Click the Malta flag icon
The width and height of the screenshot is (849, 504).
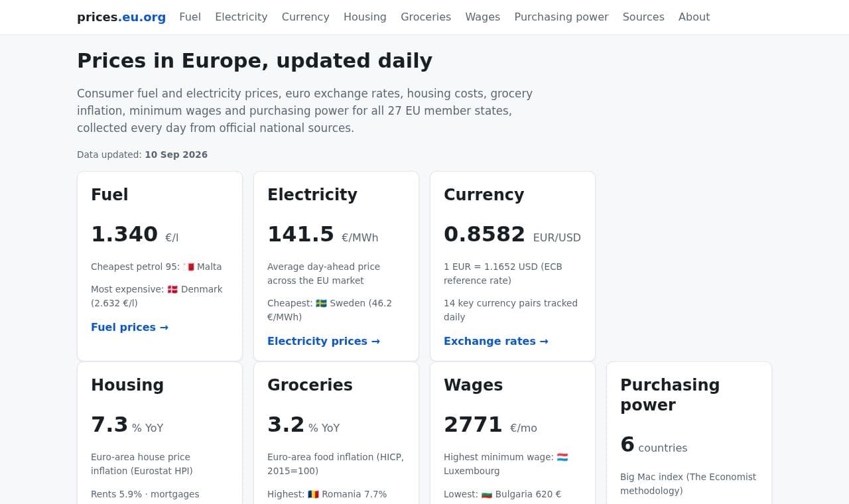(x=189, y=267)
